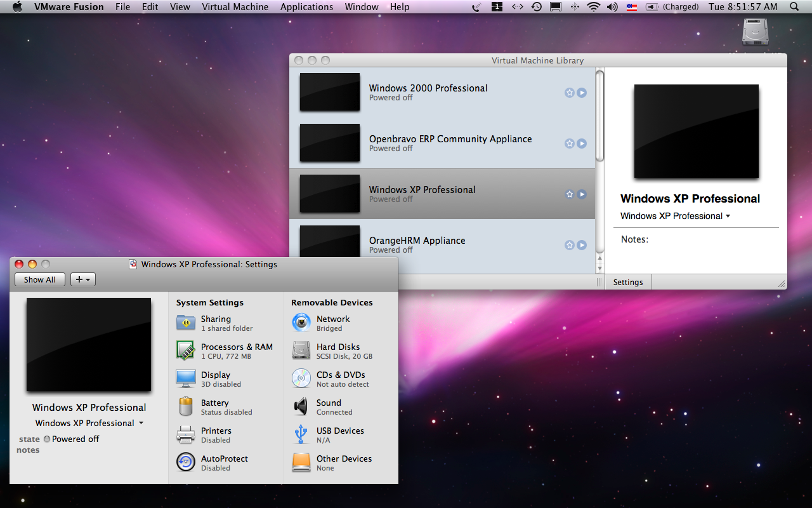
Task: Click the menu bar clock
Action: click(x=743, y=7)
